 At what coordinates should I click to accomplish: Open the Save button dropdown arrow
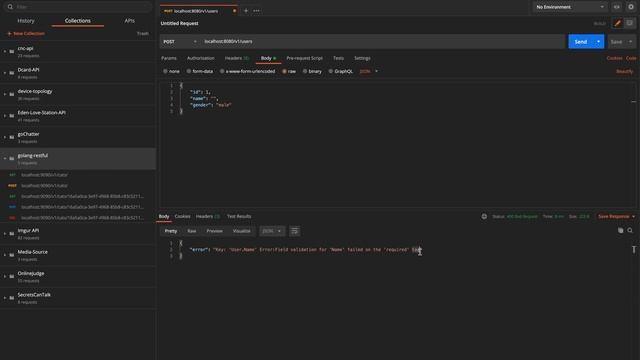(x=631, y=42)
